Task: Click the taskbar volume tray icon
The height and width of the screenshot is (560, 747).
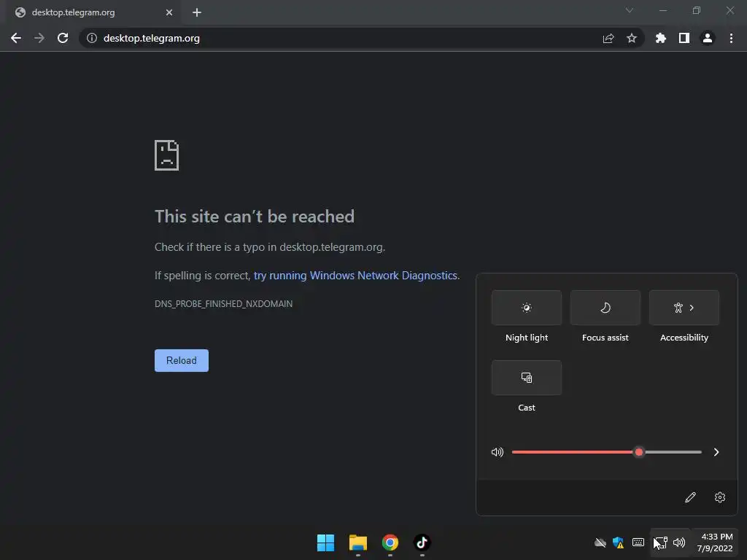Action: click(679, 542)
